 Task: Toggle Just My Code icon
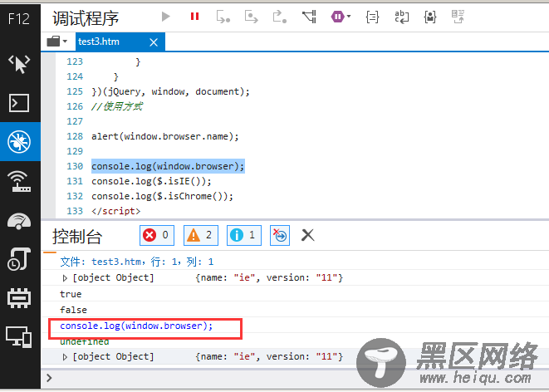pos(430,17)
